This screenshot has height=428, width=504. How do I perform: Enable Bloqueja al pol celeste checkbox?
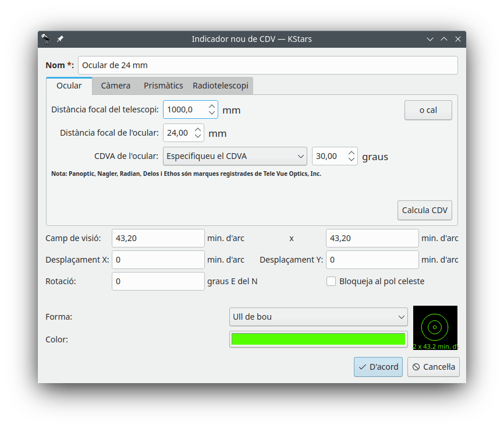point(331,281)
